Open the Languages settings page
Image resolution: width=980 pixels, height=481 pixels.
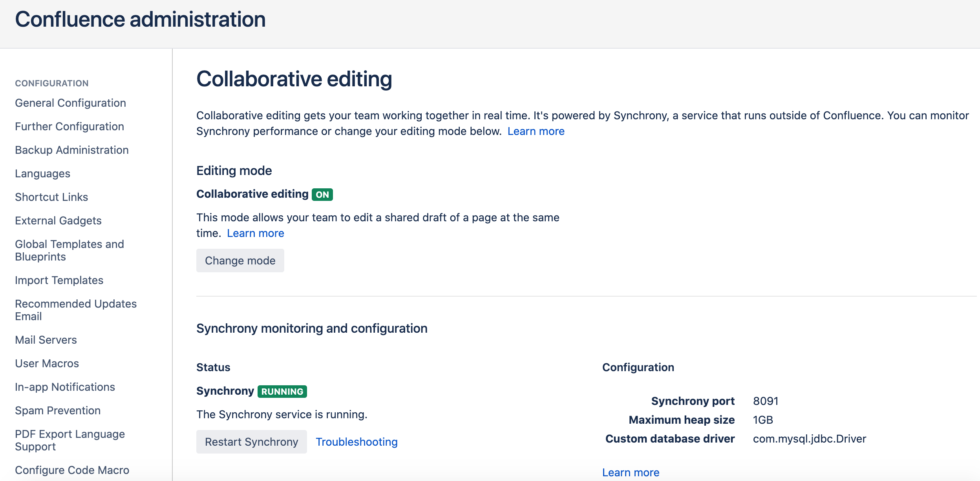42,173
